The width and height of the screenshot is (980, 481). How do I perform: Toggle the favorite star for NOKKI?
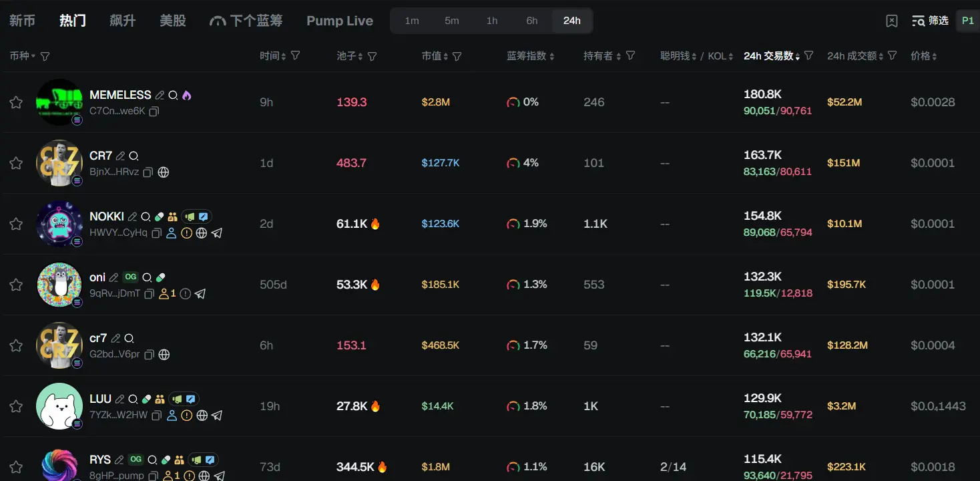[x=16, y=224]
